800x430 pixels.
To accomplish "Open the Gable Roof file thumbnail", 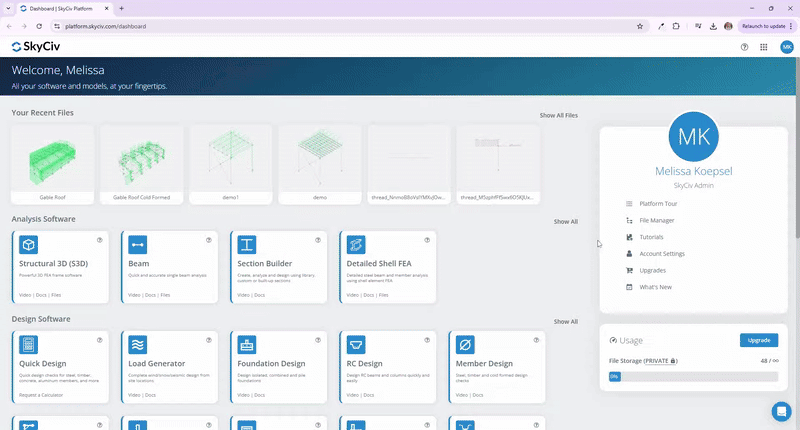I will tap(52, 159).
